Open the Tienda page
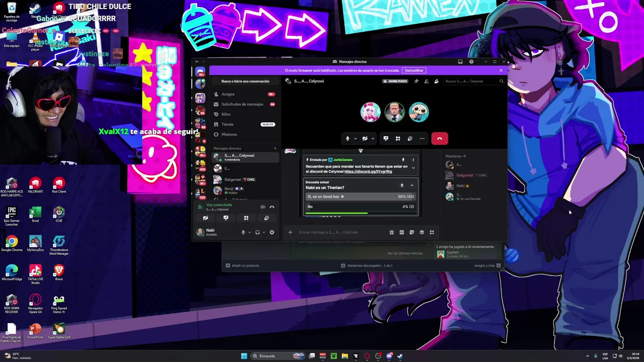644x362 pixels. click(245, 124)
